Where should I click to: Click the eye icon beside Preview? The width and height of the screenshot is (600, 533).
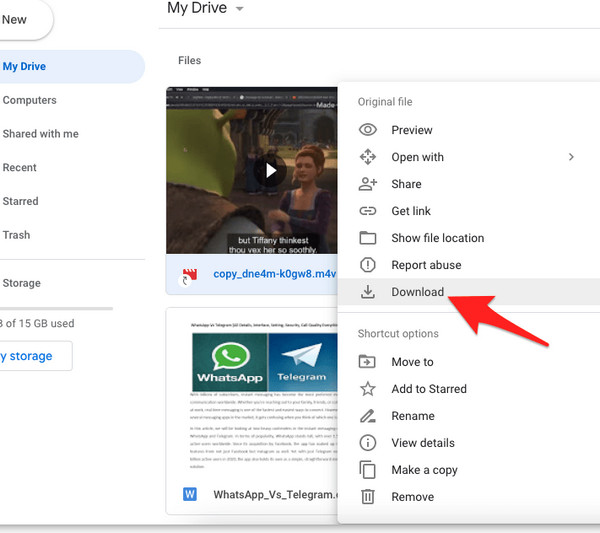(x=368, y=130)
